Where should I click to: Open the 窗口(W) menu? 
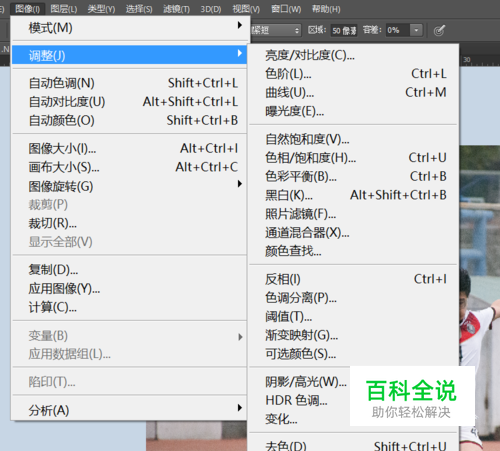[x=286, y=9]
